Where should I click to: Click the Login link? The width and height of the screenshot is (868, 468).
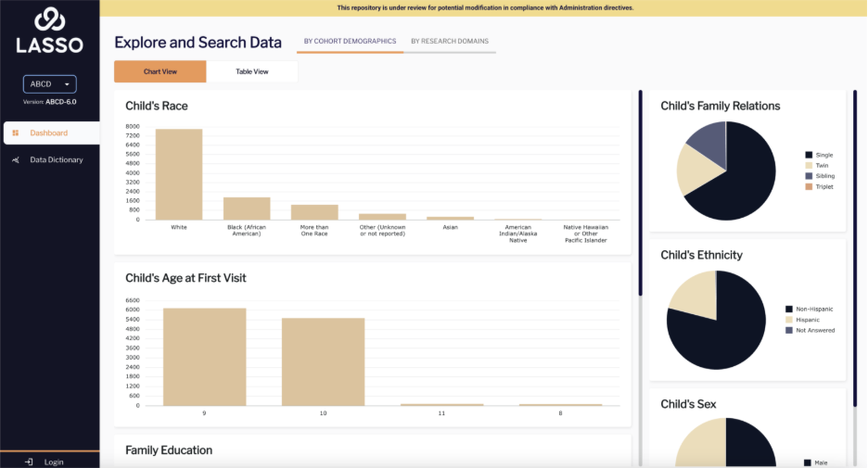click(54, 462)
